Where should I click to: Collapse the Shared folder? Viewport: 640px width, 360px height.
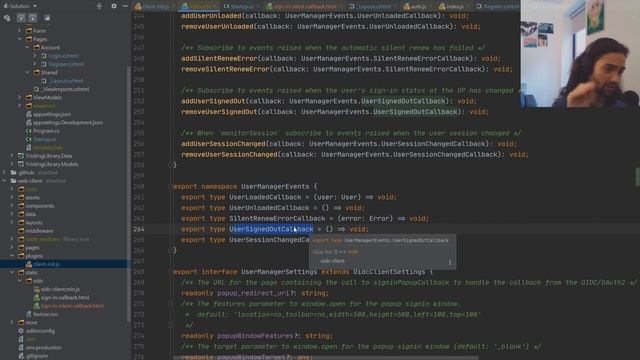click(27, 72)
